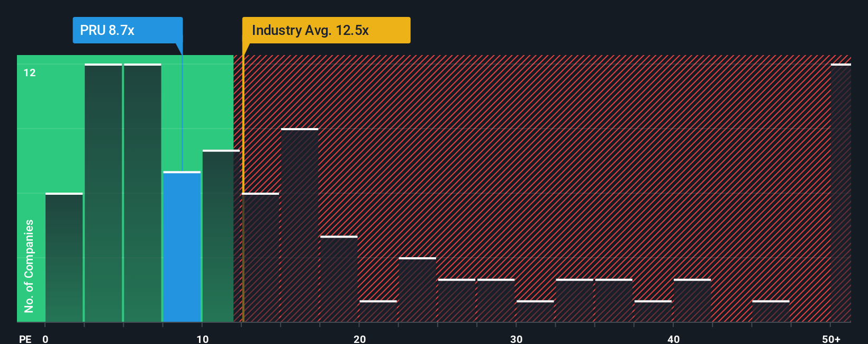Click the y-axis value 12
The image size is (868, 344).
click(30, 73)
